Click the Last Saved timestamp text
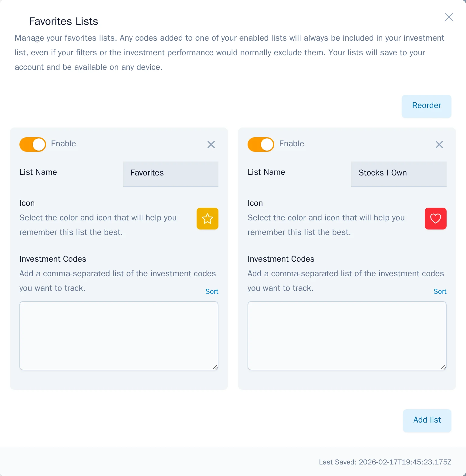 tap(385, 462)
